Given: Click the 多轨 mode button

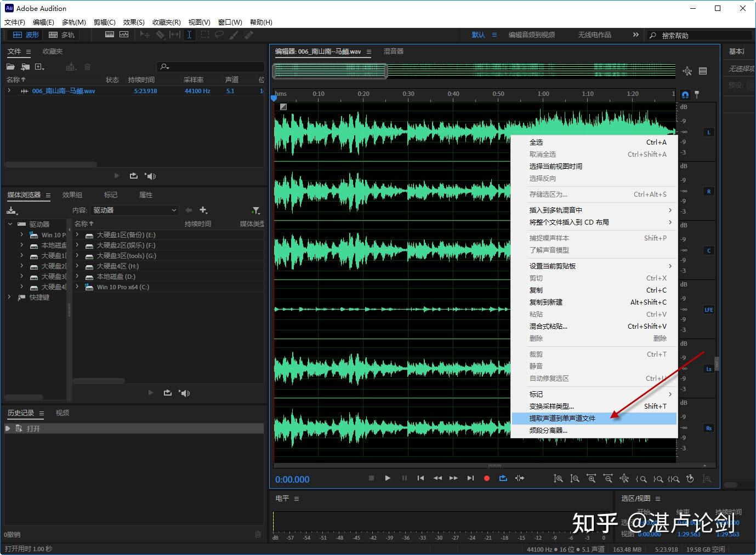Looking at the screenshot, I should point(62,35).
